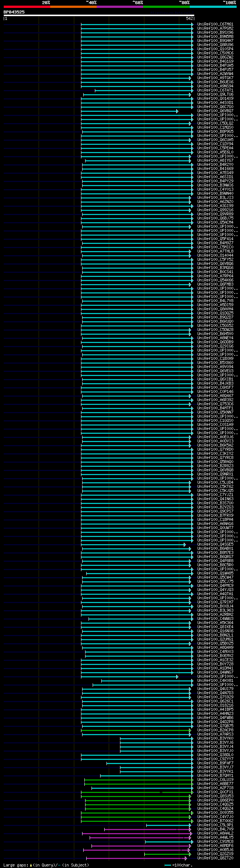Open hit UniRef100_B9SX96
The width and height of the screenshot is (240, 868).
click(x=215, y=33)
